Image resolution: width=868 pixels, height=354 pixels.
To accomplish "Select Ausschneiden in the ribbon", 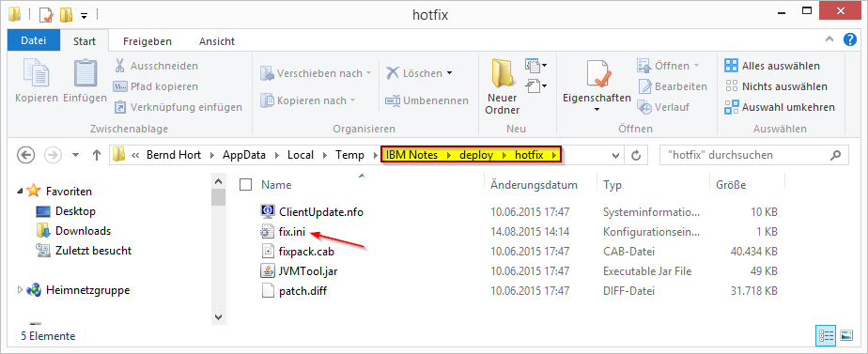I will click(x=156, y=66).
